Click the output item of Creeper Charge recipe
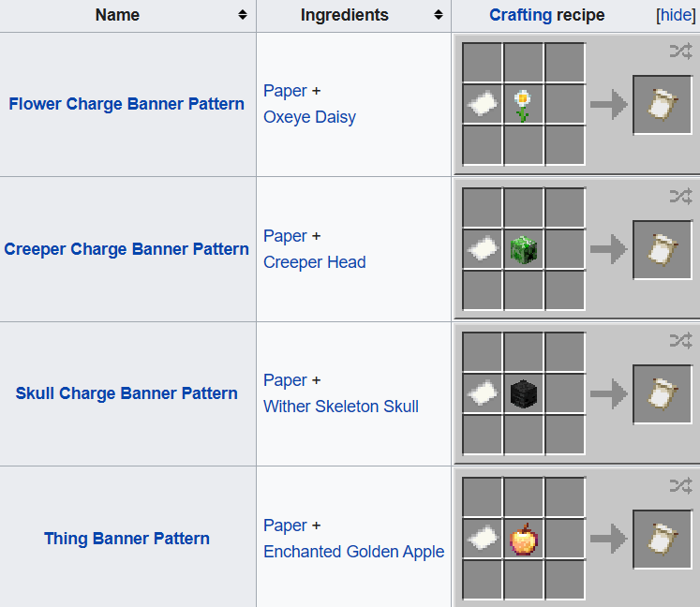The height and width of the screenshot is (607, 700). [663, 249]
